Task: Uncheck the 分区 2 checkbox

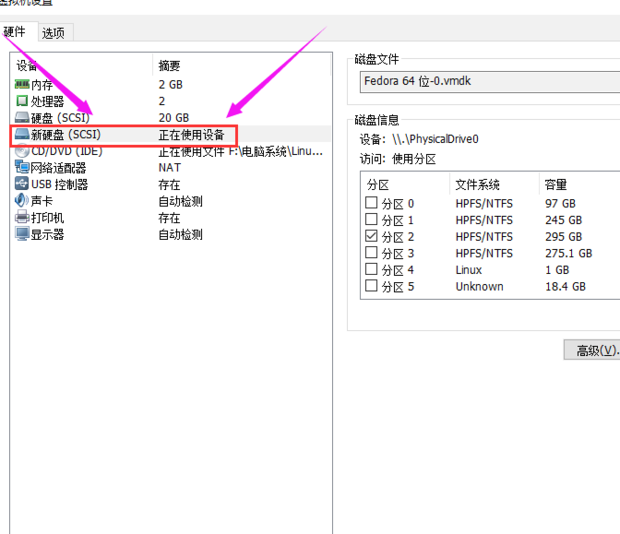Action: [371, 236]
